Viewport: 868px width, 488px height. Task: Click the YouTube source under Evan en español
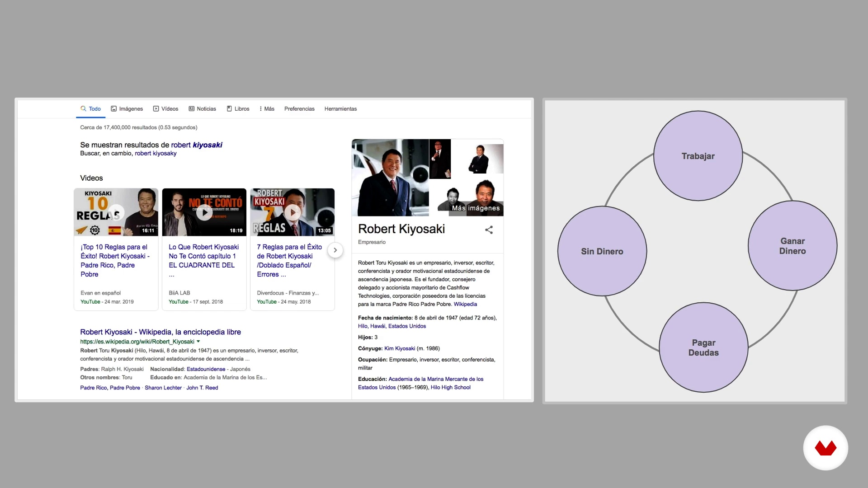click(90, 302)
